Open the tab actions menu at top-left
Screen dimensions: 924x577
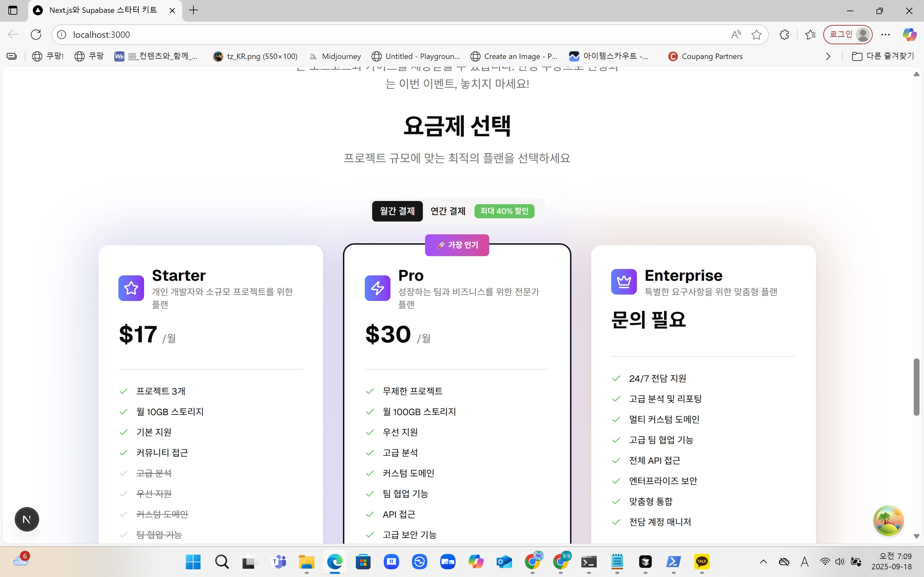13,10
